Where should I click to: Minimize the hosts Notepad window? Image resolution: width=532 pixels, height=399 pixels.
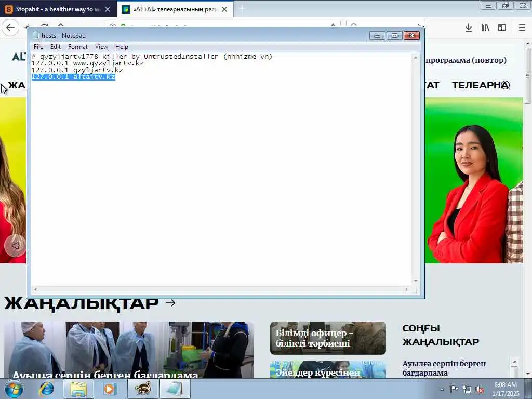pyautogui.click(x=377, y=36)
